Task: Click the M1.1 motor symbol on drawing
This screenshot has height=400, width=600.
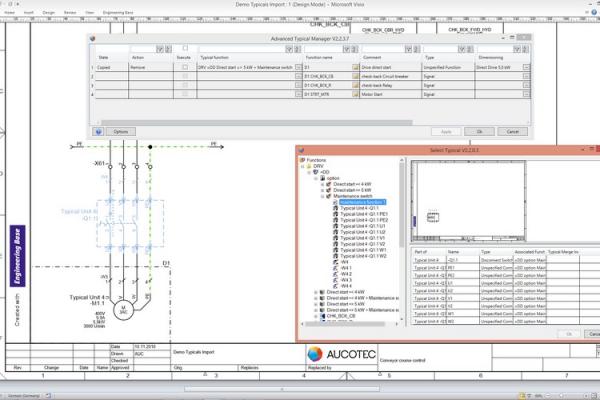Action: tap(123, 310)
